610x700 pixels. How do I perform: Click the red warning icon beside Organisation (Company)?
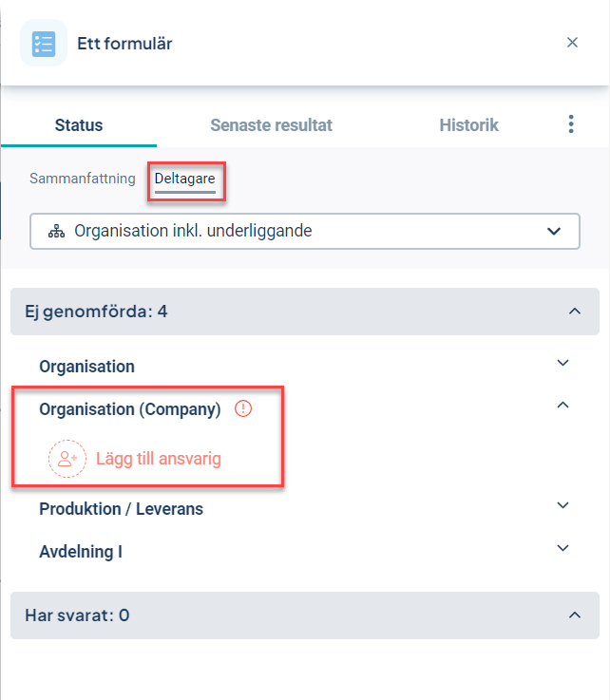(x=243, y=408)
